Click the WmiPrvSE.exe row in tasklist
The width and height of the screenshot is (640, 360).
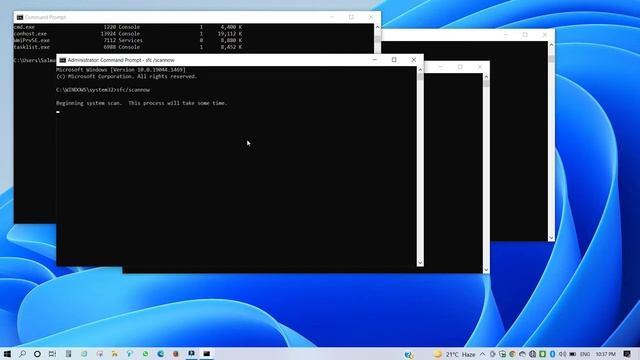pyautogui.click(x=128, y=40)
